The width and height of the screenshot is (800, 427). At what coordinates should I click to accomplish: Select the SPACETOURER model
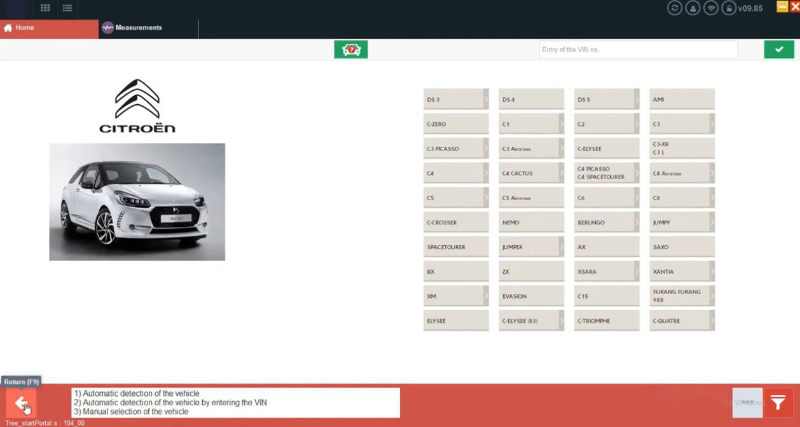click(456, 247)
